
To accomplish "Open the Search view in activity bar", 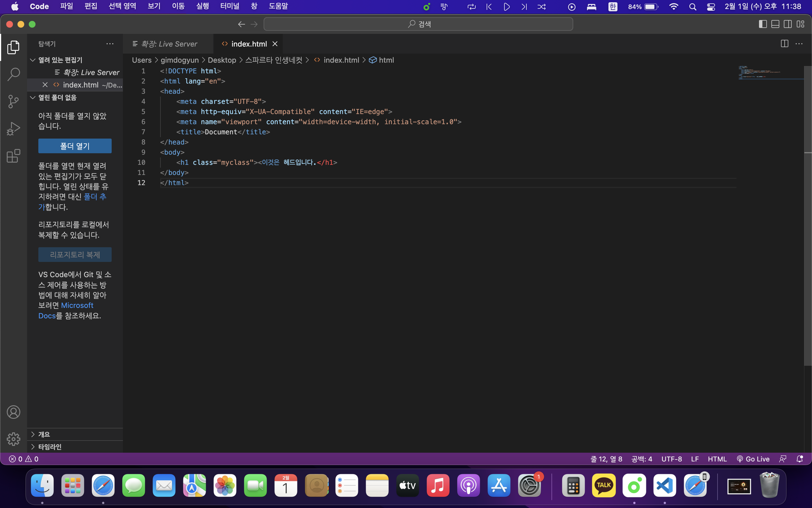I will coord(14,74).
